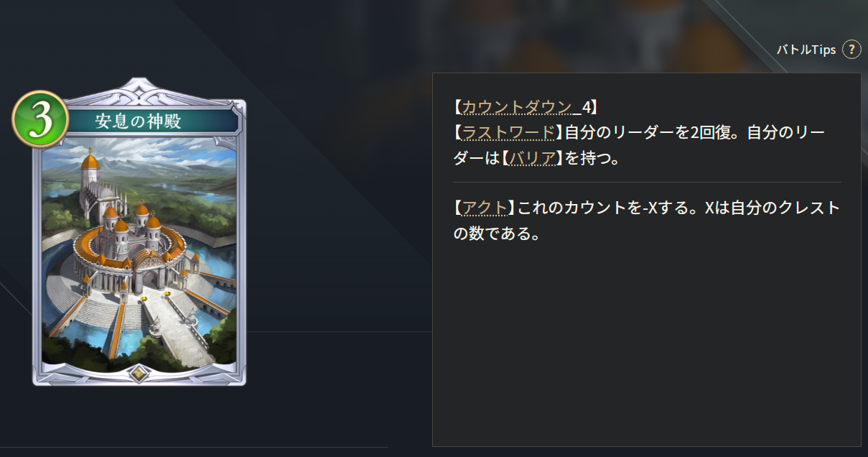Image resolution: width=868 pixels, height=457 pixels.
Task: Open the バトルTips question mark help icon
Action: coord(851,49)
